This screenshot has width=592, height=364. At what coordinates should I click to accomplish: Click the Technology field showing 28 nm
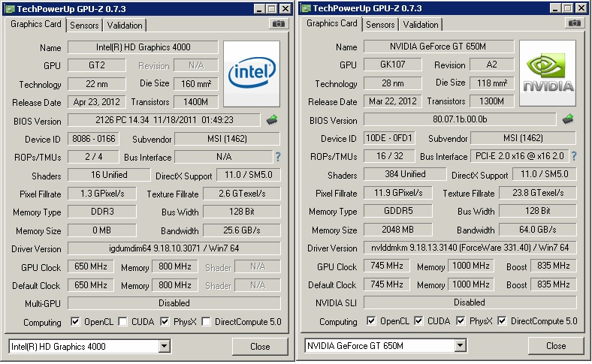coord(393,83)
